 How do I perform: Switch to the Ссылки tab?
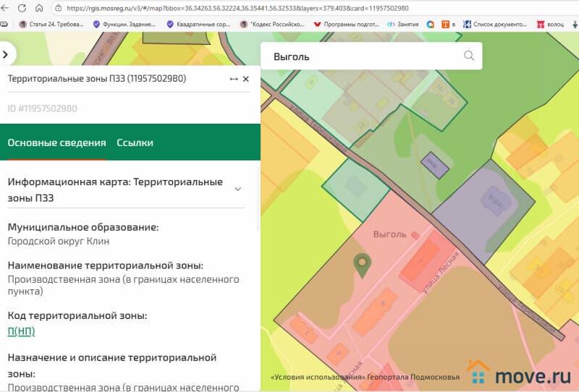[x=135, y=142]
